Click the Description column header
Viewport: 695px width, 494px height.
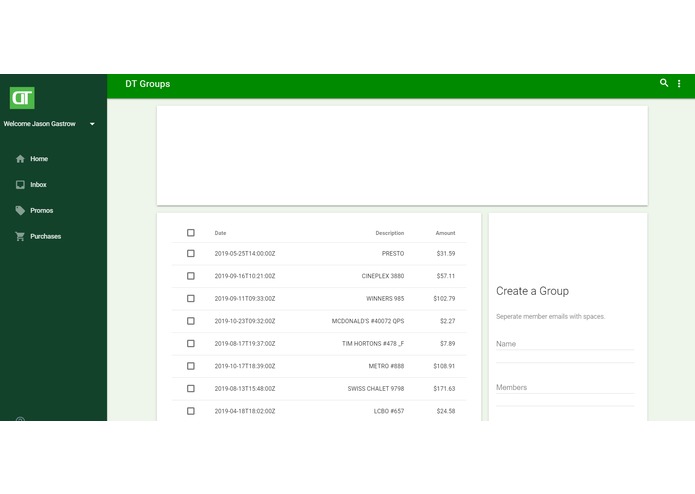390,233
